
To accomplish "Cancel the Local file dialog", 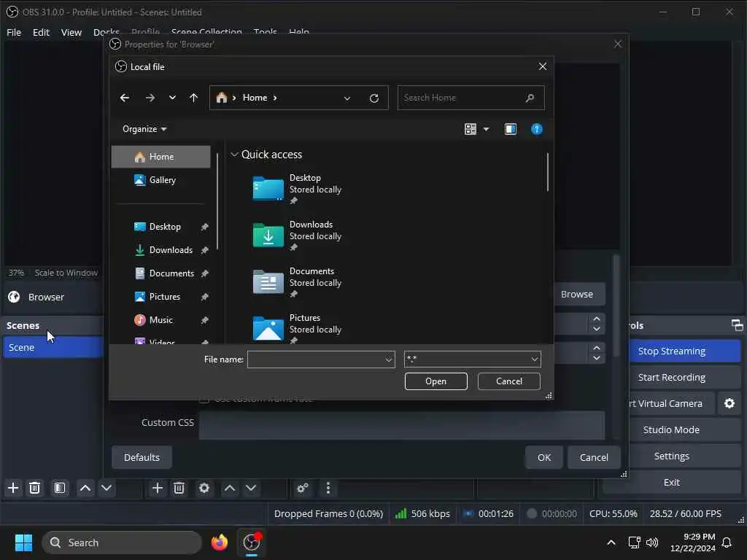I will [508, 381].
